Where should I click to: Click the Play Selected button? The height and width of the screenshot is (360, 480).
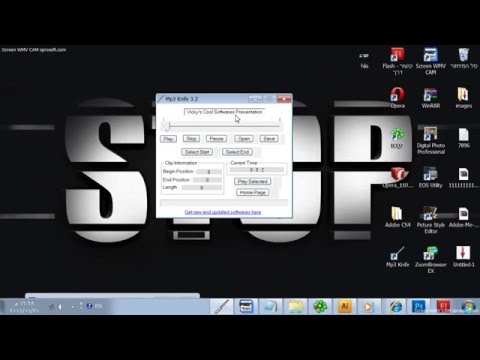tap(252, 182)
